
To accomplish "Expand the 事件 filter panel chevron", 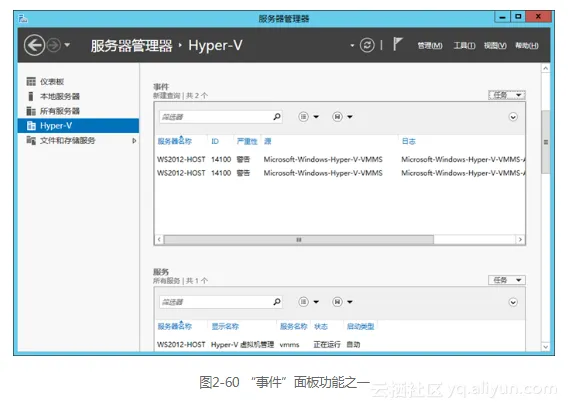I will point(513,117).
